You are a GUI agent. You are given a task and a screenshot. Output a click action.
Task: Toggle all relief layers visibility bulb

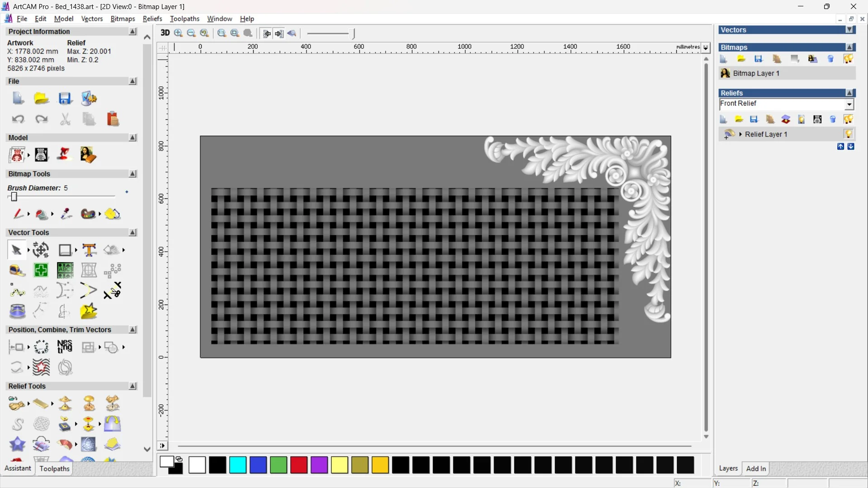848,119
